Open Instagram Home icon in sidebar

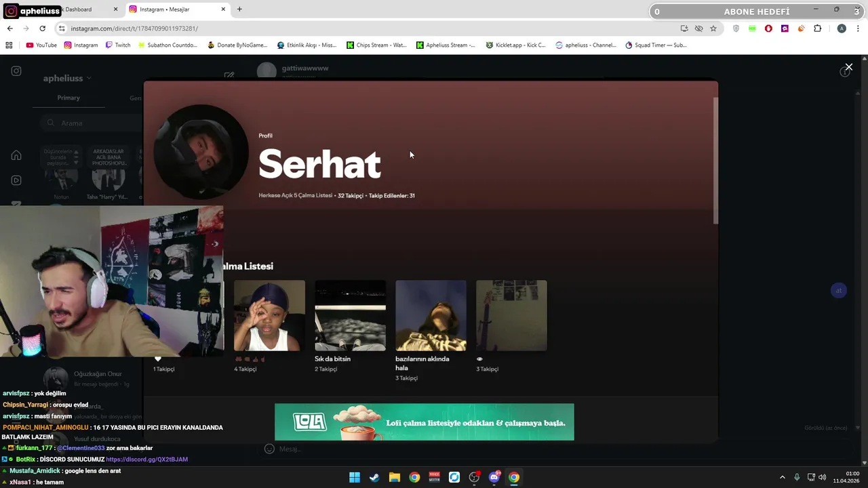16,155
